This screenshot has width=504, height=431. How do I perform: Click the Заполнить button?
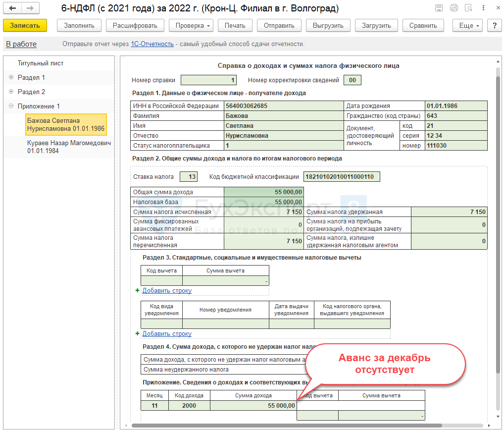coord(79,25)
